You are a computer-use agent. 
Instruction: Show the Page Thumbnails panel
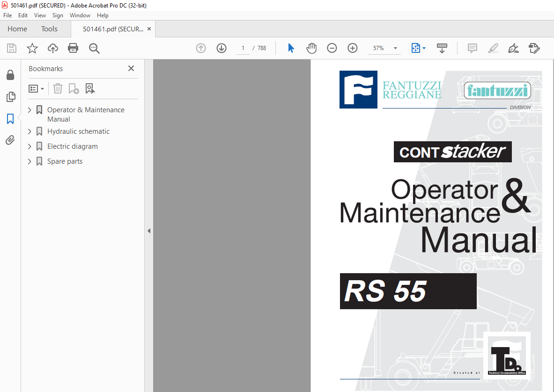tap(11, 97)
